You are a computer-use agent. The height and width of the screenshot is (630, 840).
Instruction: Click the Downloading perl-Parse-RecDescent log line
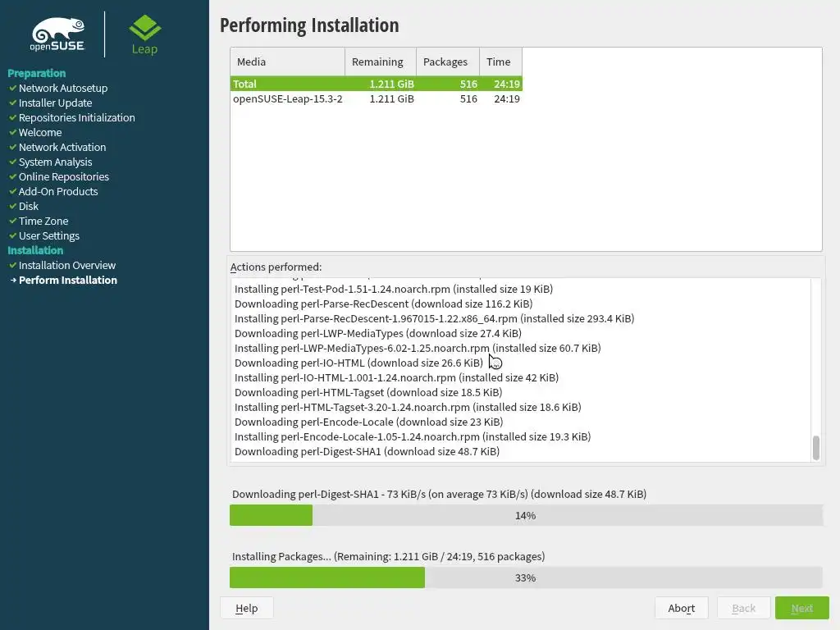point(384,304)
